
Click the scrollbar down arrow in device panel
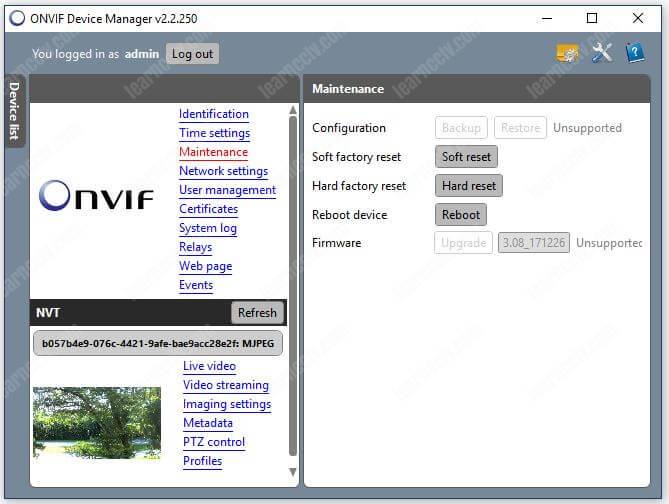click(293, 472)
